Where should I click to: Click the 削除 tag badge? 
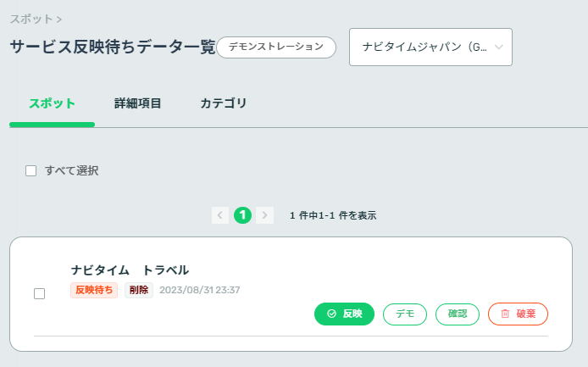tap(139, 290)
